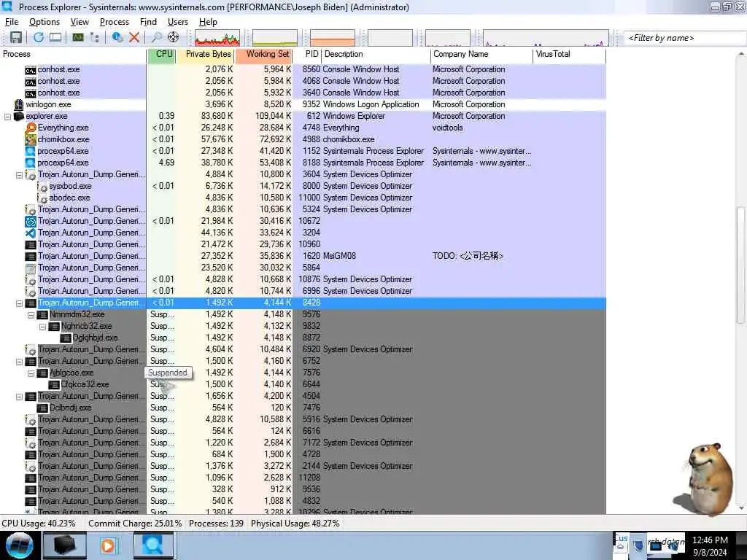747x560 pixels.
Task: Sort by the VirusTotal column header
Action: (569, 54)
